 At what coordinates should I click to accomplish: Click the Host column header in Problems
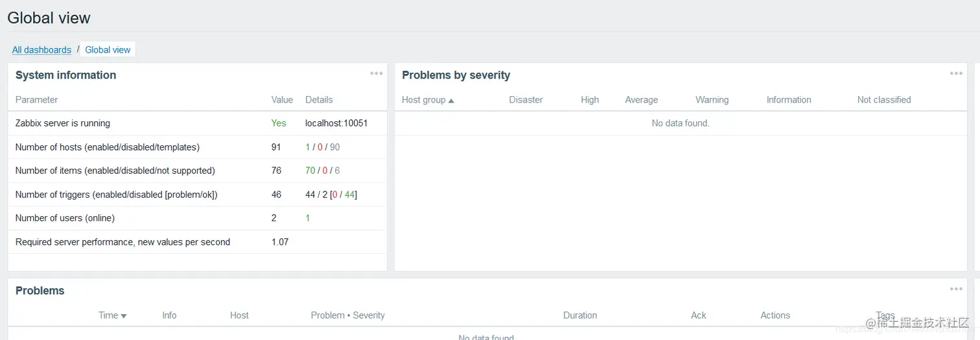(239, 315)
